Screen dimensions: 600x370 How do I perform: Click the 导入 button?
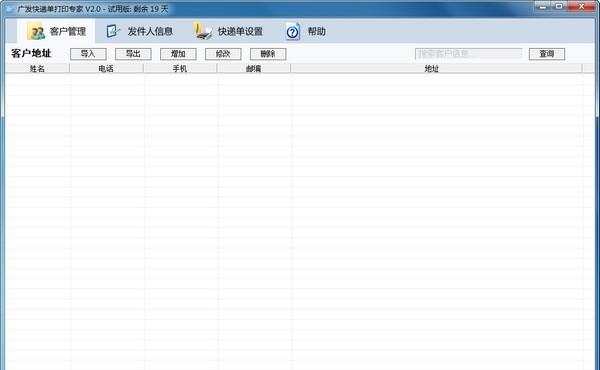(x=88, y=54)
